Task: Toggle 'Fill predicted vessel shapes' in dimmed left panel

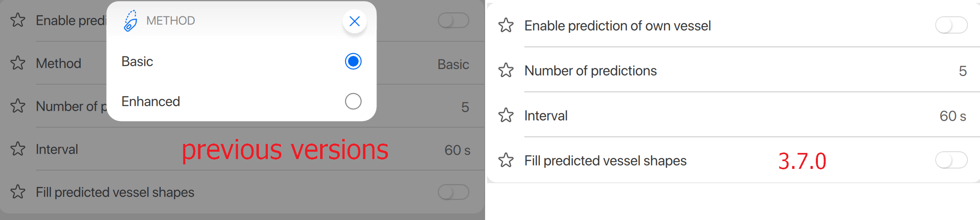Action: click(453, 192)
